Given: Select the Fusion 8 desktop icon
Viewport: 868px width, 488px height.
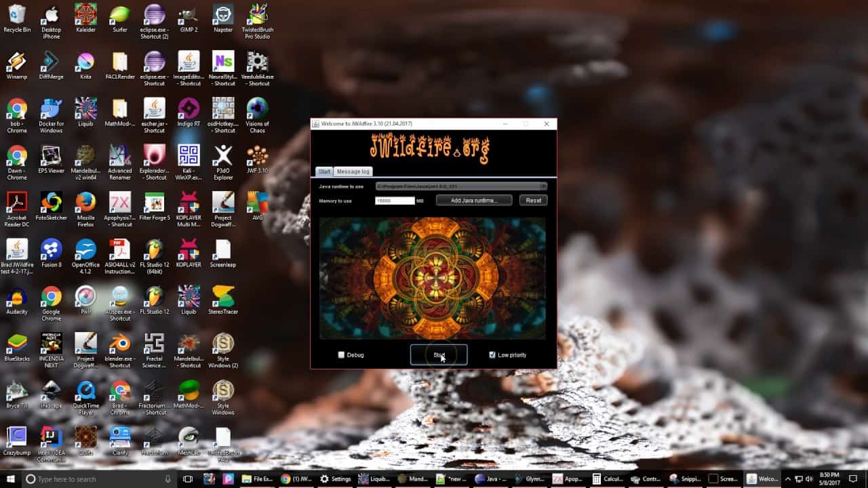Looking at the screenshot, I should (x=51, y=253).
